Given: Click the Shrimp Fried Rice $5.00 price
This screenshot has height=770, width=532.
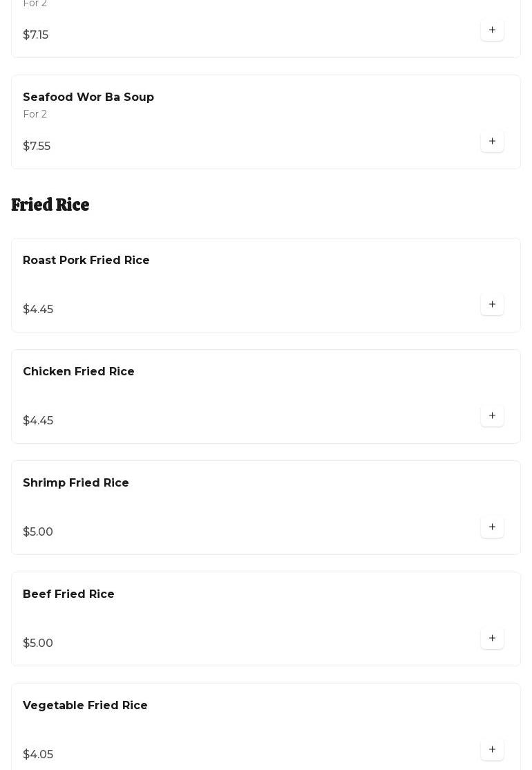Looking at the screenshot, I should click(38, 532).
